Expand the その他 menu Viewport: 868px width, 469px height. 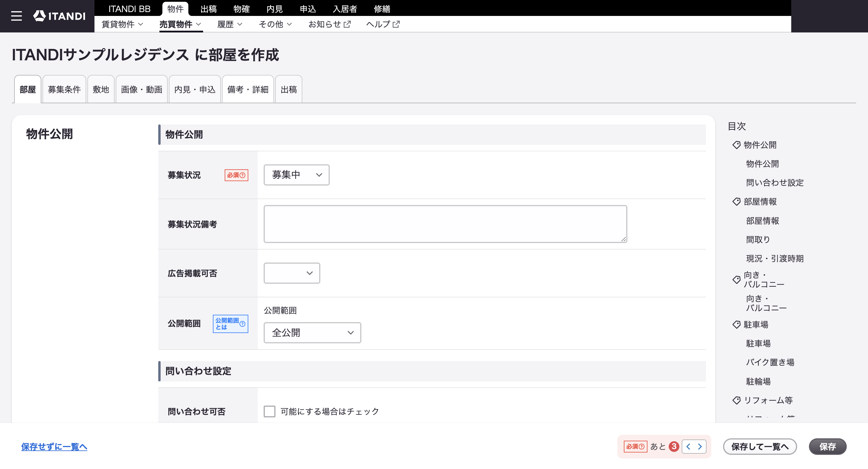(x=275, y=24)
